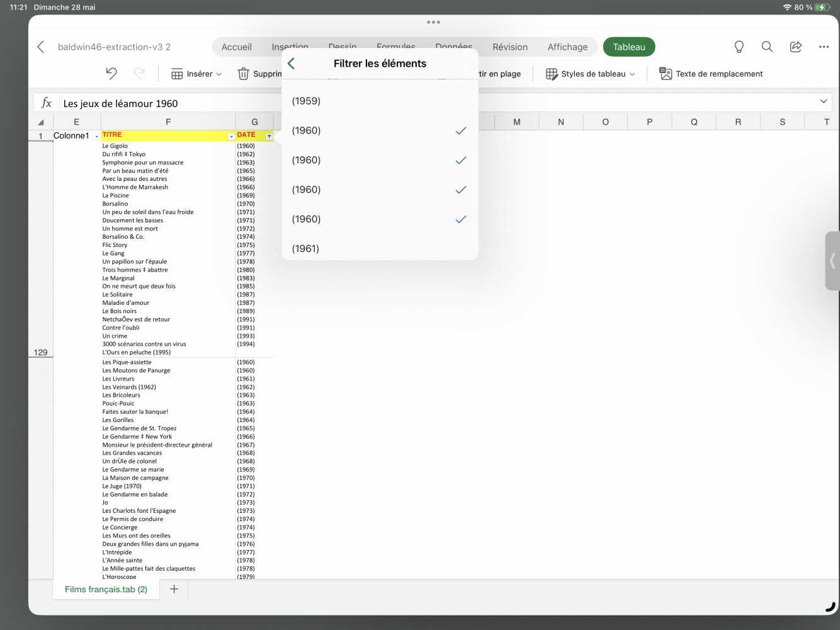840x630 pixels.
Task: Click the back arrow beside the file name
Action: coord(41,47)
